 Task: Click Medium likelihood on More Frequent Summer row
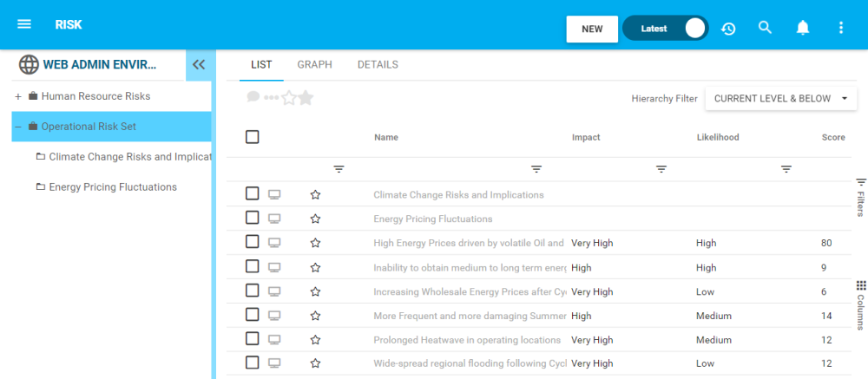click(714, 316)
